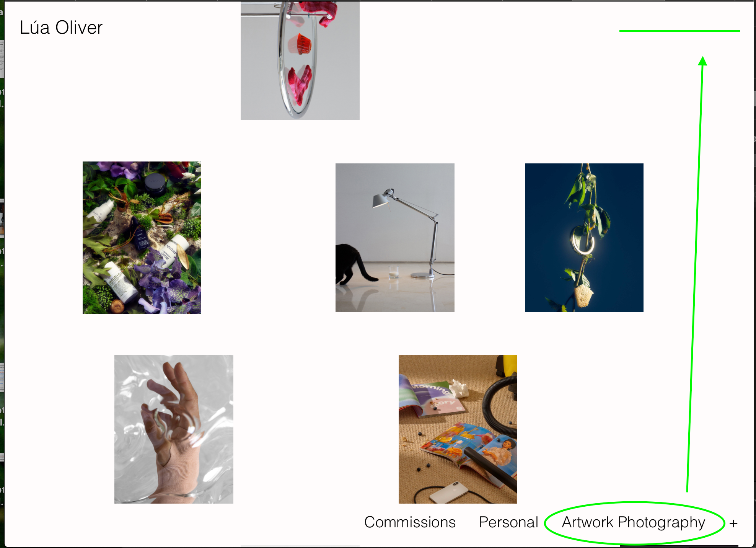Open the dark blue hanging plant photo
The image size is (756, 548).
click(584, 238)
